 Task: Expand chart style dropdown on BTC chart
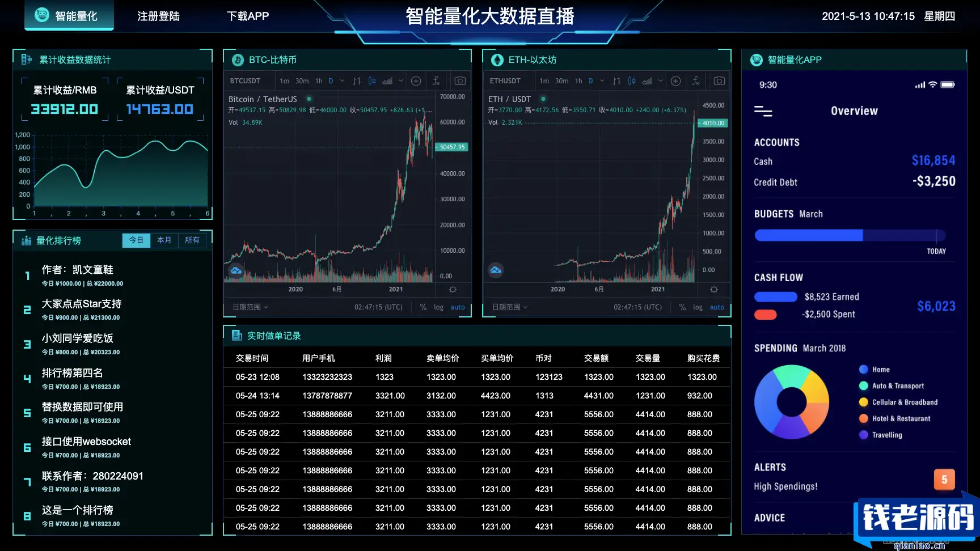(401, 81)
